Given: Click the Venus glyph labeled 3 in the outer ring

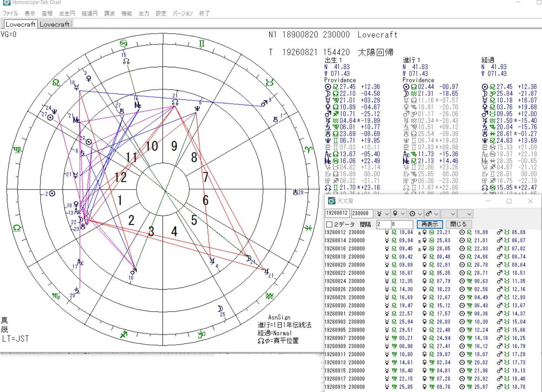Looking at the screenshot, I should click(x=89, y=78).
